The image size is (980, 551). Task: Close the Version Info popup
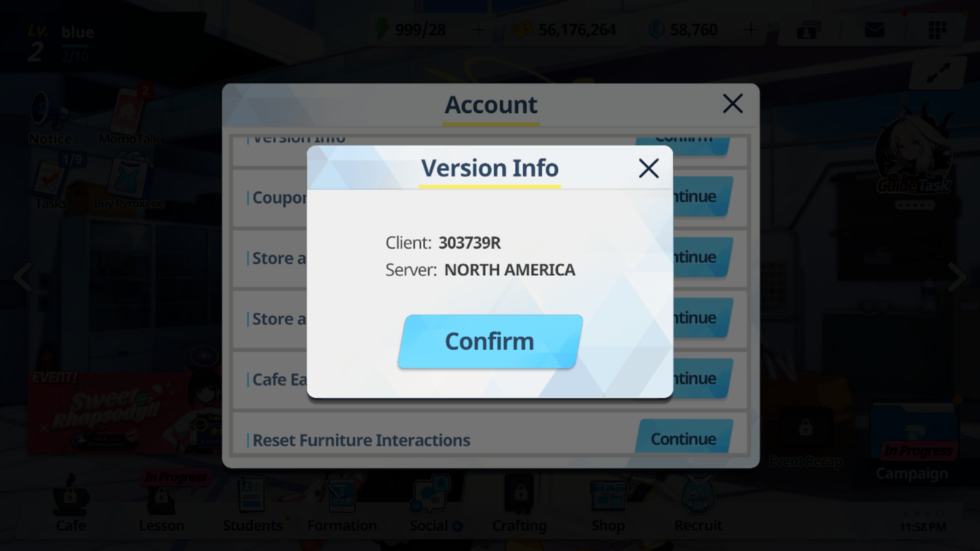click(x=648, y=168)
